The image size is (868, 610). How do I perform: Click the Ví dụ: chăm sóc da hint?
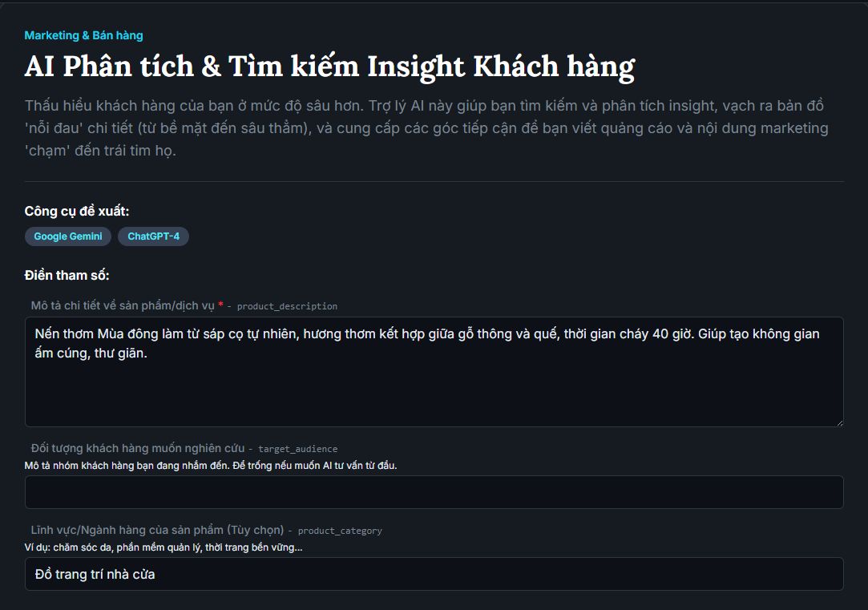point(164,547)
